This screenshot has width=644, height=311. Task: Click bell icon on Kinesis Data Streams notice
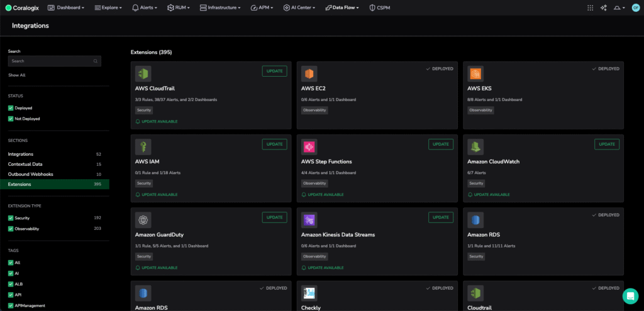pyautogui.click(x=304, y=268)
